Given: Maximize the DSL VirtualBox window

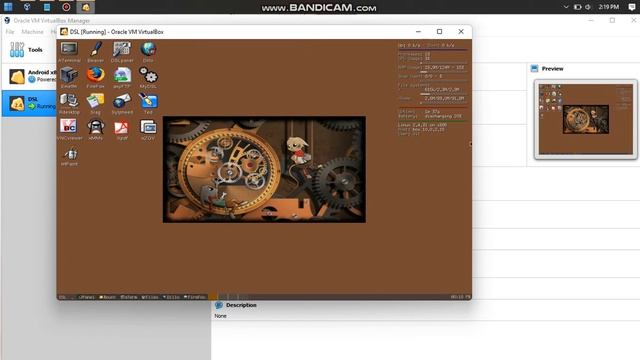Looking at the screenshot, I should (x=440, y=32).
